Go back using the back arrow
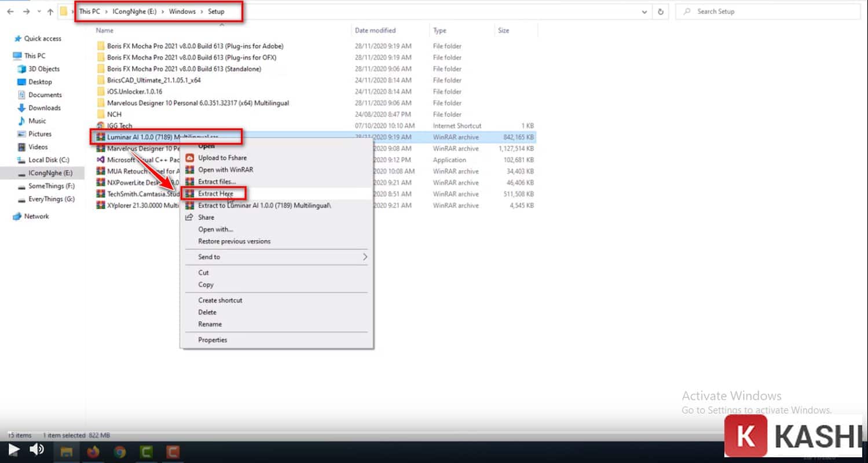This screenshot has width=868, height=463. (10, 12)
